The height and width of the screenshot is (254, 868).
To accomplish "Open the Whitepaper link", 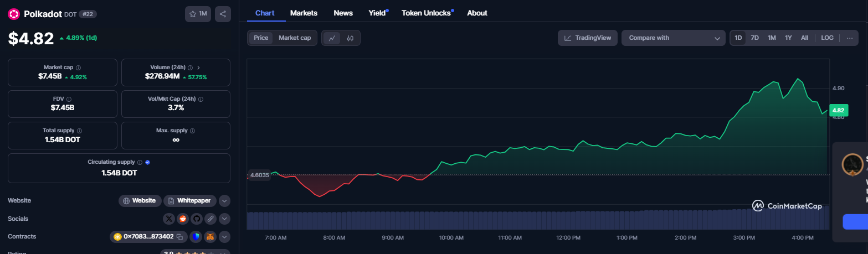I will click(x=189, y=201).
